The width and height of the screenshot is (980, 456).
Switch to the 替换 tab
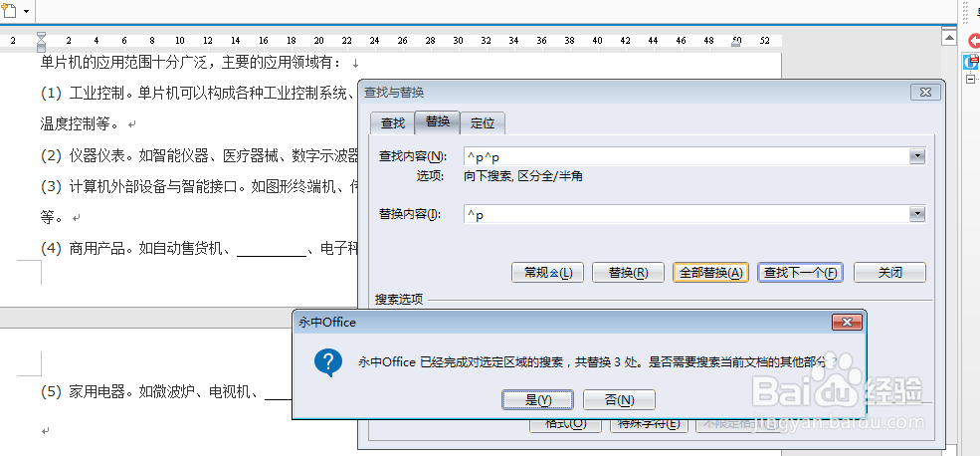pos(438,121)
